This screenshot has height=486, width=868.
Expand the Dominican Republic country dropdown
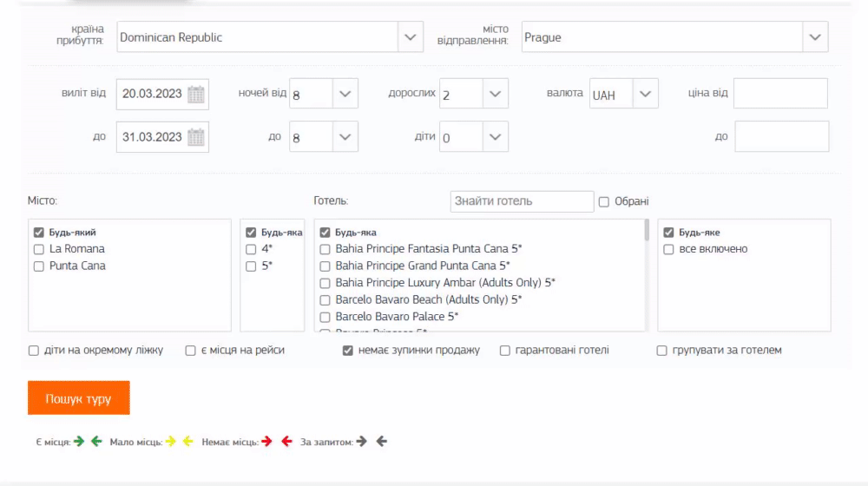pyautogui.click(x=410, y=37)
